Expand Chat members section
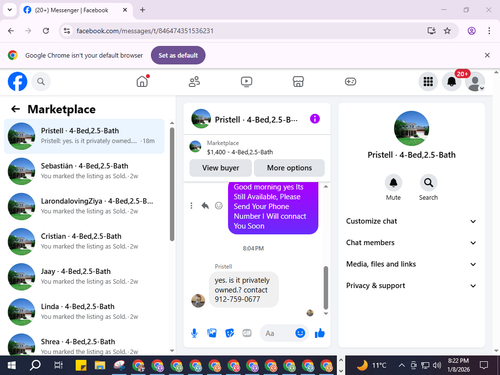 (411, 243)
